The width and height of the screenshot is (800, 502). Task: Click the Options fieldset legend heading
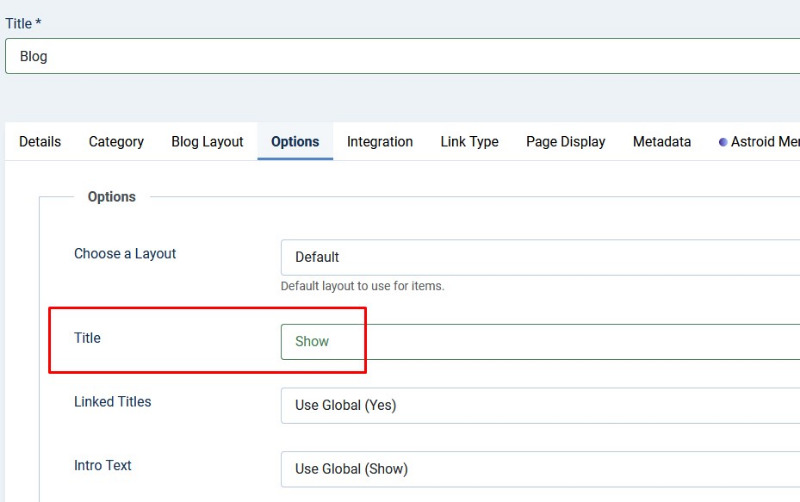coord(112,197)
